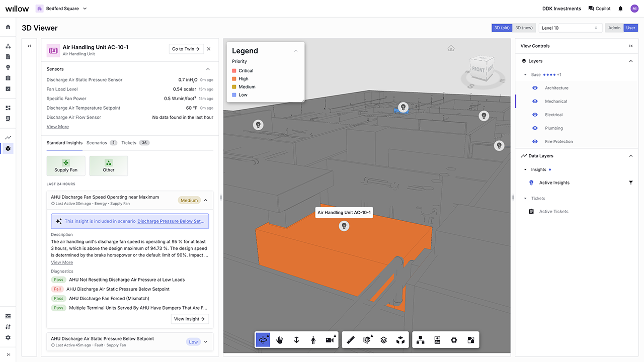The width and height of the screenshot is (644, 362).
Task: Hide the Mechanical layer
Action: coord(535,102)
